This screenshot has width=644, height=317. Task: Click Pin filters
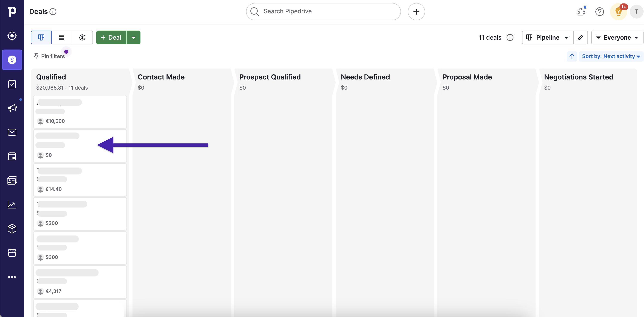click(x=49, y=56)
